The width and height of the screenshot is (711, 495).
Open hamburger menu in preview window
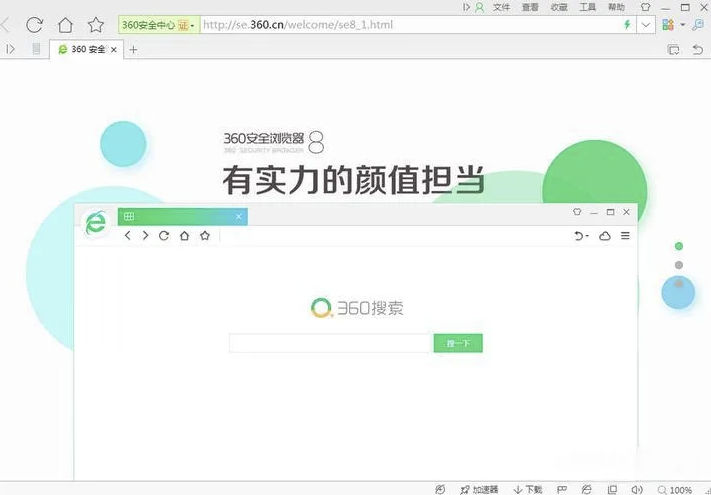pos(625,236)
